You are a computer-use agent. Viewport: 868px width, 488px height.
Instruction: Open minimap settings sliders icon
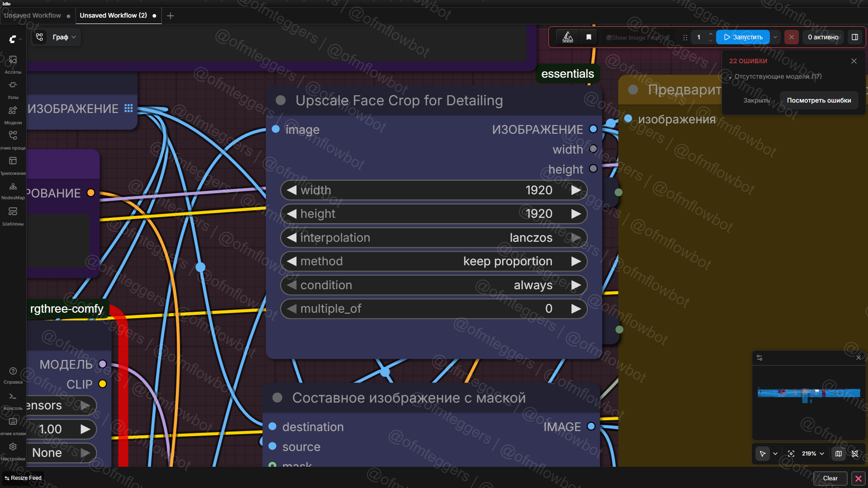click(x=759, y=358)
